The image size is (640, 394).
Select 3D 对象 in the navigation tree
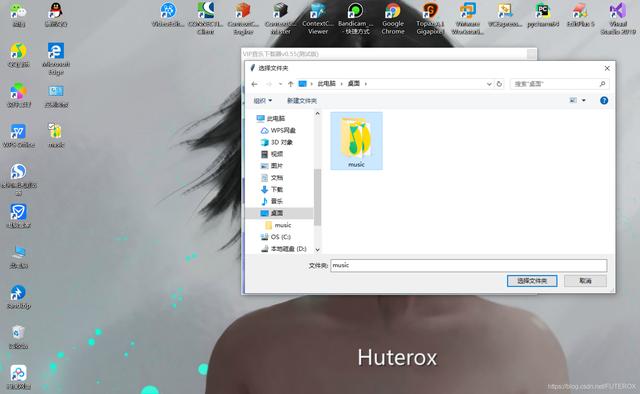point(277,142)
